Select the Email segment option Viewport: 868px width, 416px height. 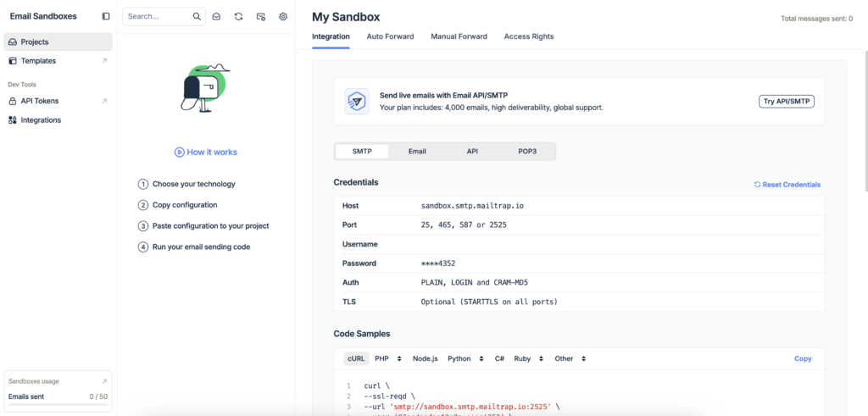[x=417, y=152]
